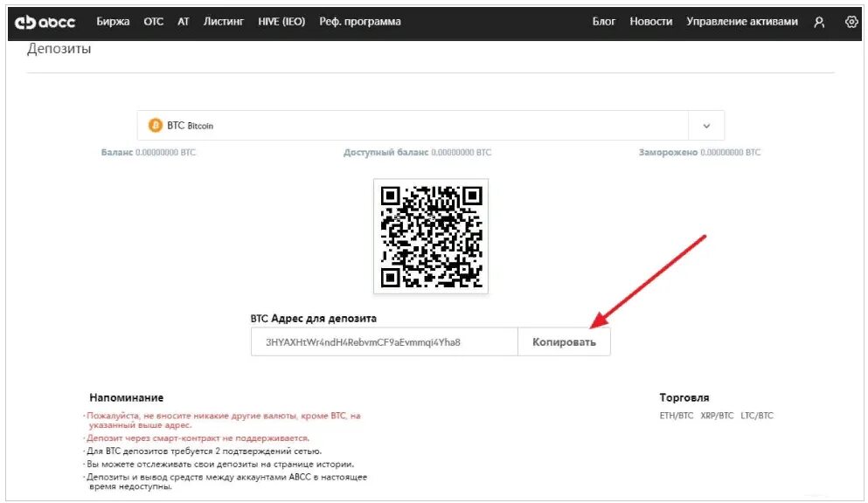This screenshot has height=503, width=868.
Task: Click red warning about other currencies
Action: point(223,420)
